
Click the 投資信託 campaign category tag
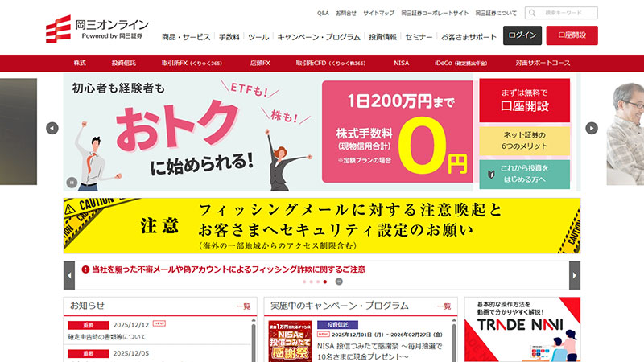pos(337,325)
